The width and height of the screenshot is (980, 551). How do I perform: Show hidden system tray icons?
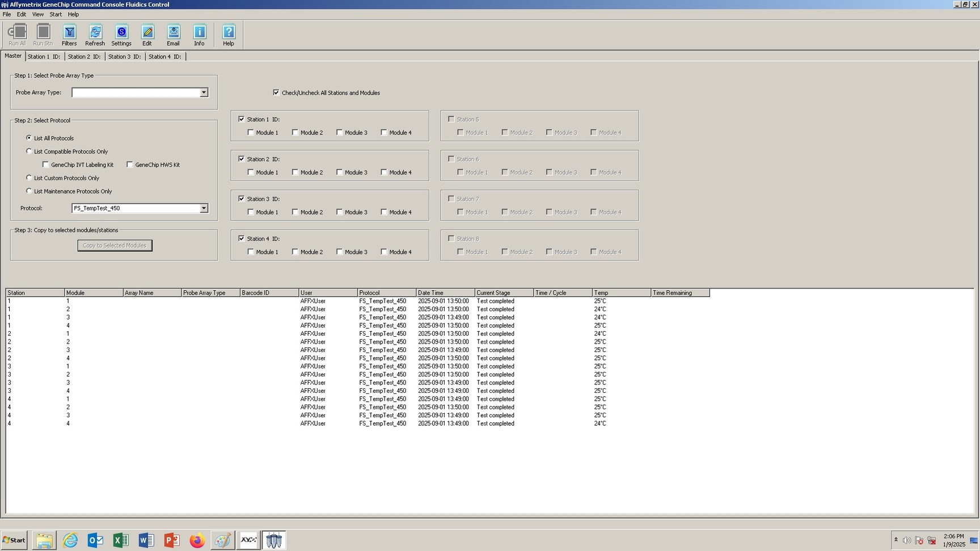(x=895, y=540)
